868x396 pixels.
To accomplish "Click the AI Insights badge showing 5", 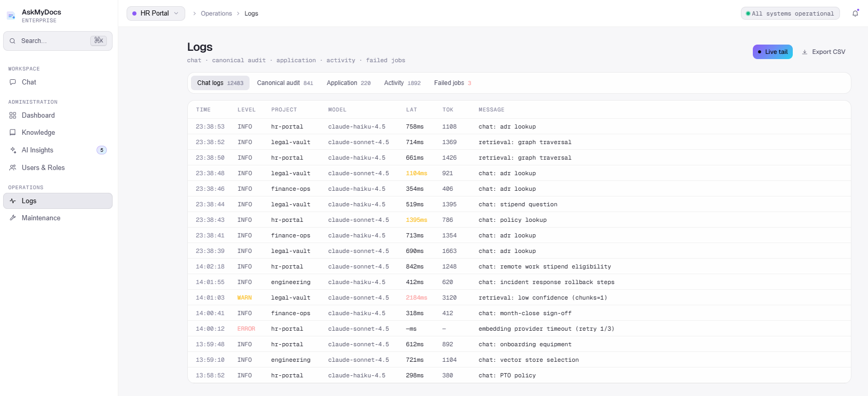I will click(102, 150).
